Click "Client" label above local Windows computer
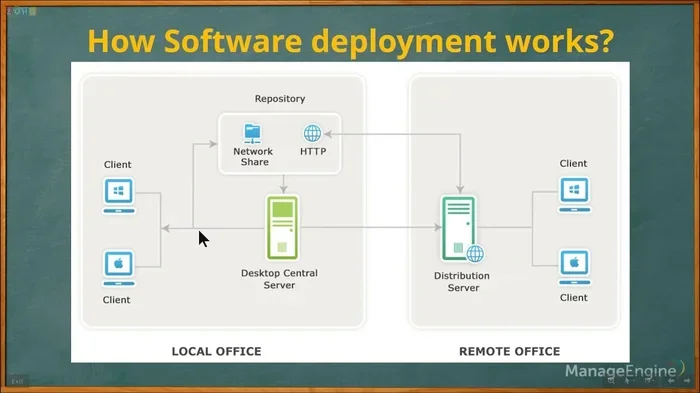 point(117,165)
